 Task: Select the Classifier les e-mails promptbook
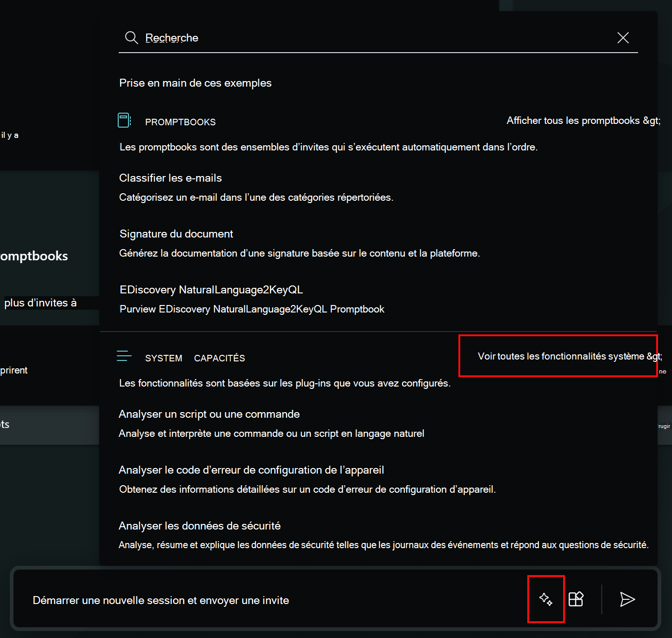pos(170,178)
